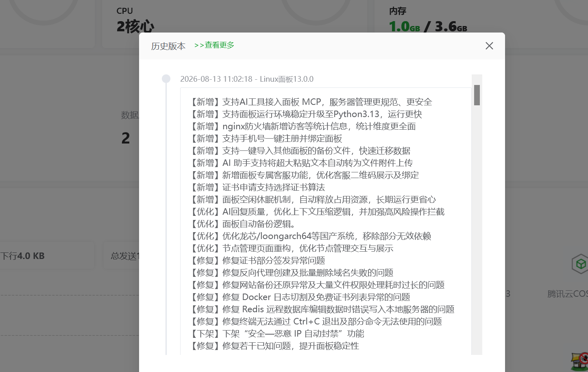Screen dimensions: 588x372
Task: Click the Ctrl+C terminal fix line
Action: (316, 321)
